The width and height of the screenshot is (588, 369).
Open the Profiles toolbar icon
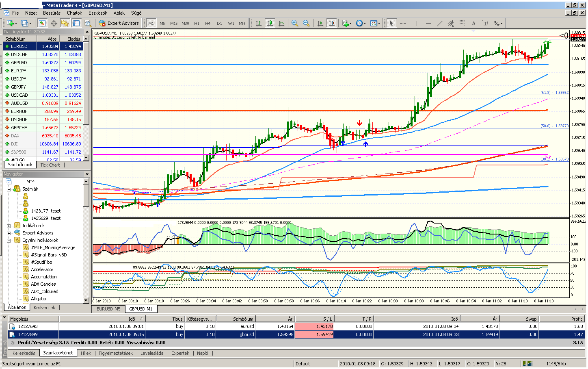tap(26, 23)
